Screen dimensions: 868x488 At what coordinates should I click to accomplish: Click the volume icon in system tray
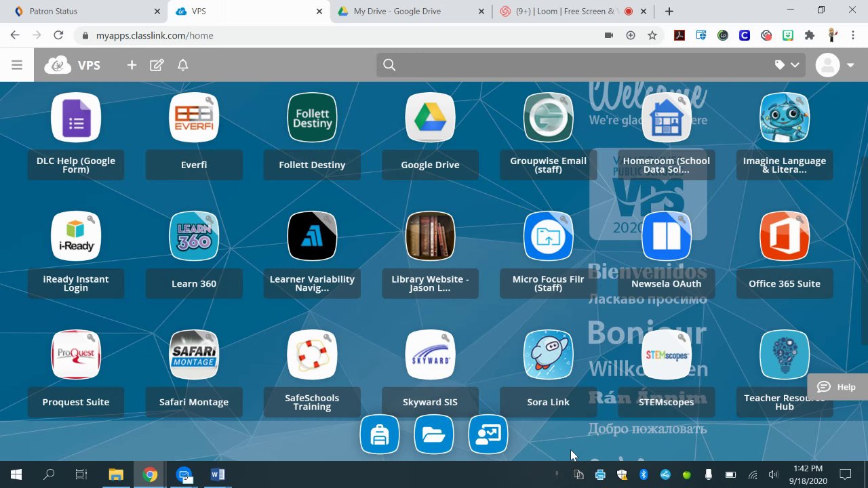773,474
